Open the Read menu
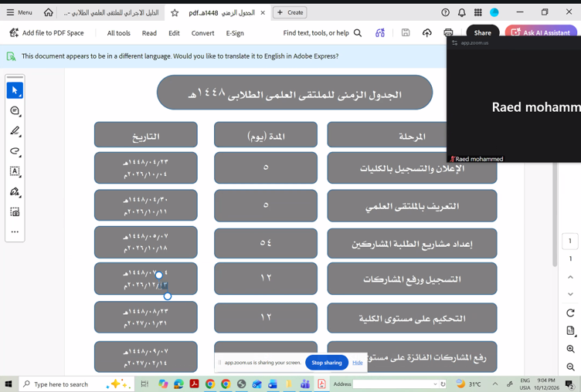 (x=149, y=33)
